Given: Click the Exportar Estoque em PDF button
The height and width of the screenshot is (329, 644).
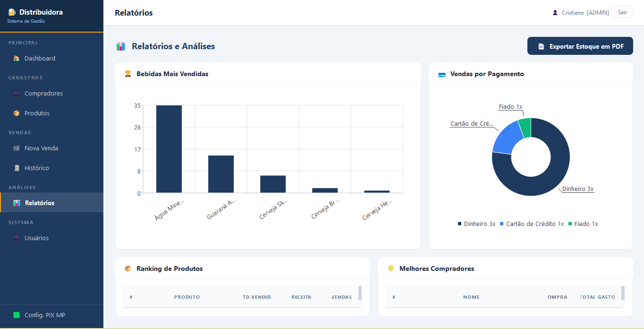Looking at the screenshot, I should coord(580,46).
